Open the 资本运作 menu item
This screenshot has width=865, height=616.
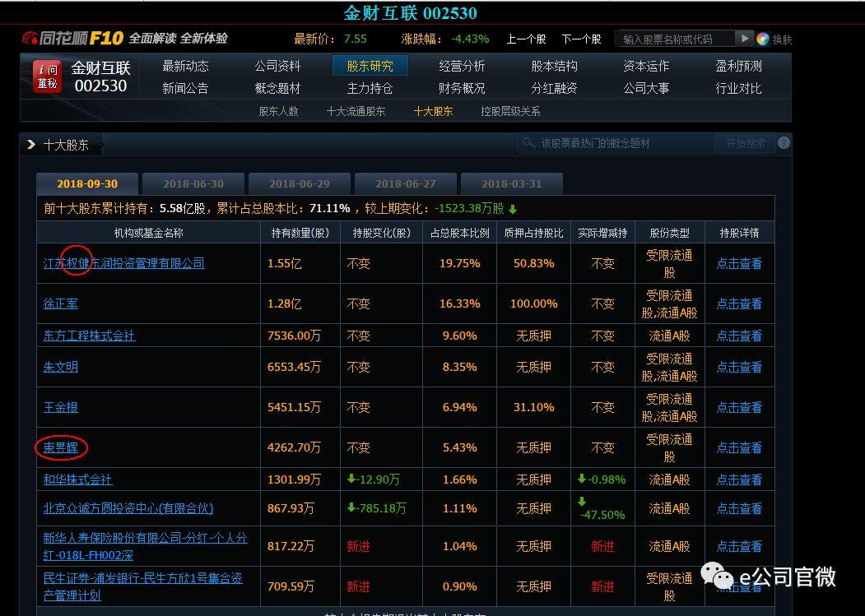point(646,66)
